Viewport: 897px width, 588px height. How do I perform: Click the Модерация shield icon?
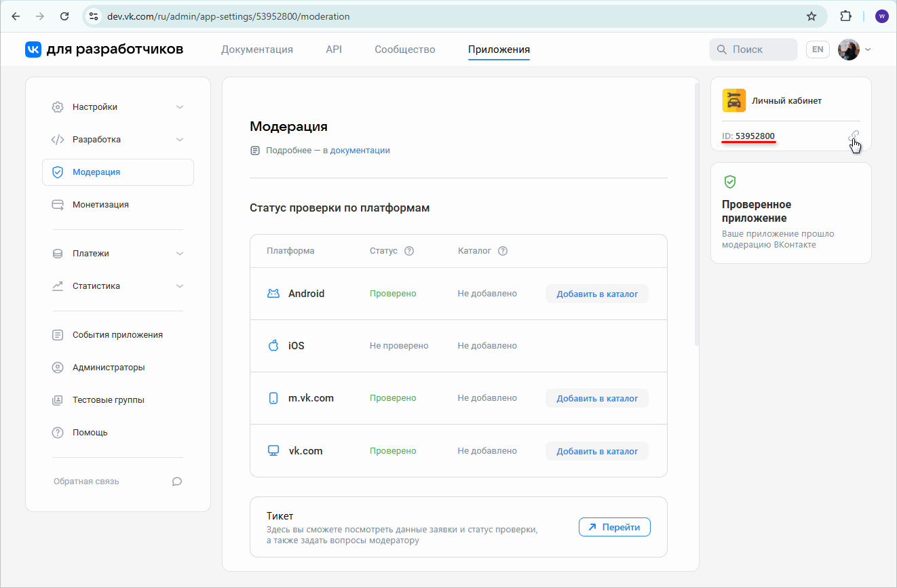[x=58, y=172]
